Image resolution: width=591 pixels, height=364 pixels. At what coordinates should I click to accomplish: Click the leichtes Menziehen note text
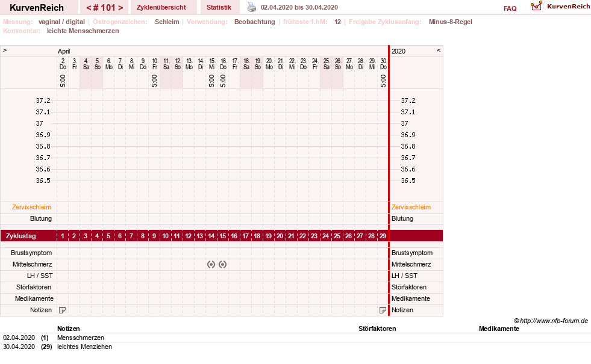click(x=84, y=347)
